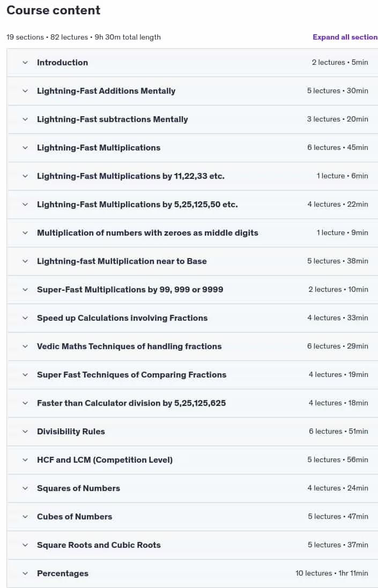378x588 pixels.
Task: Click chevron for Square Roots and Cubic Roots
Action: [x=25, y=545]
